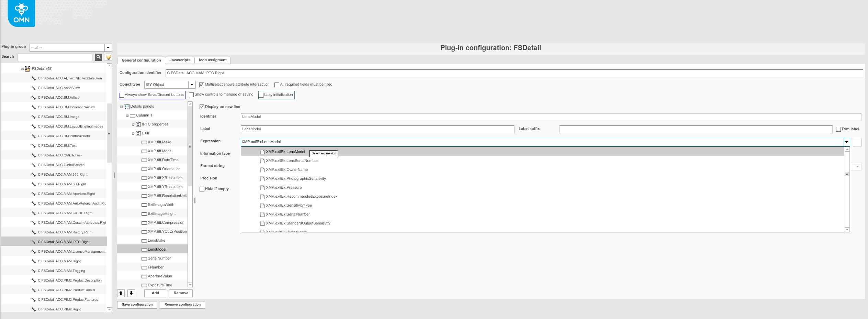Collapse the FSDetail (58) tree node
The image size is (868, 319).
click(23, 69)
